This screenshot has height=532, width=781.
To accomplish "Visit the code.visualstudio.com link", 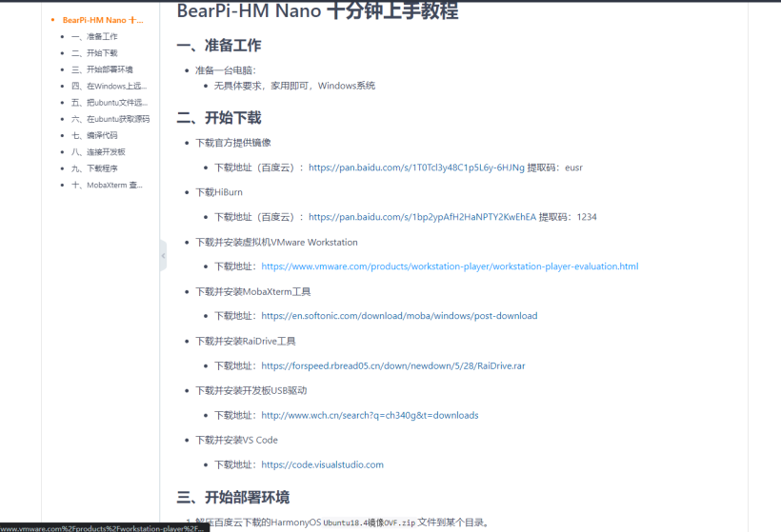I will coord(322,464).
